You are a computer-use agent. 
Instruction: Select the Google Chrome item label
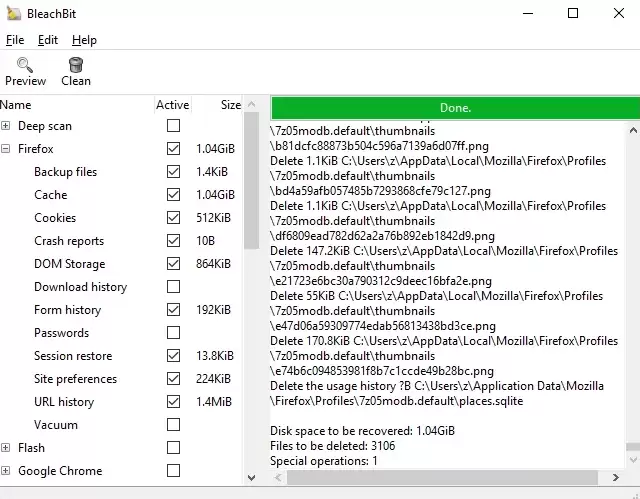pyautogui.click(x=60, y=471)
